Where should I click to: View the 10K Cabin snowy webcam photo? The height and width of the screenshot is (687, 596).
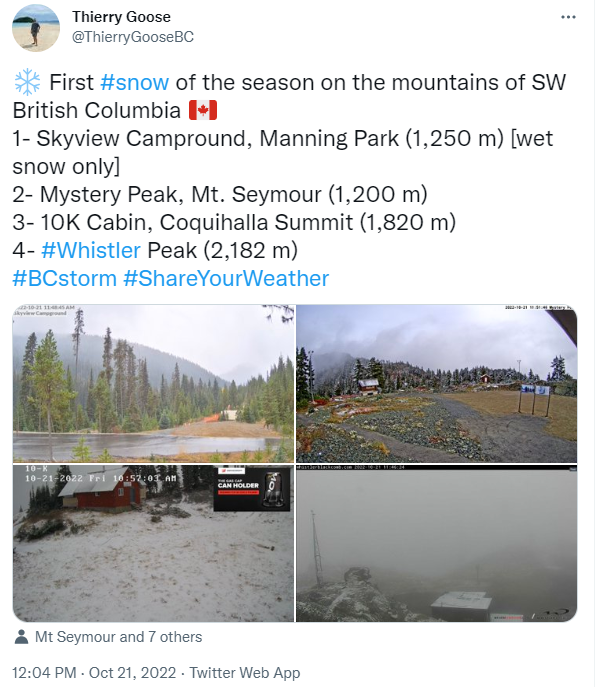(153, 543)
